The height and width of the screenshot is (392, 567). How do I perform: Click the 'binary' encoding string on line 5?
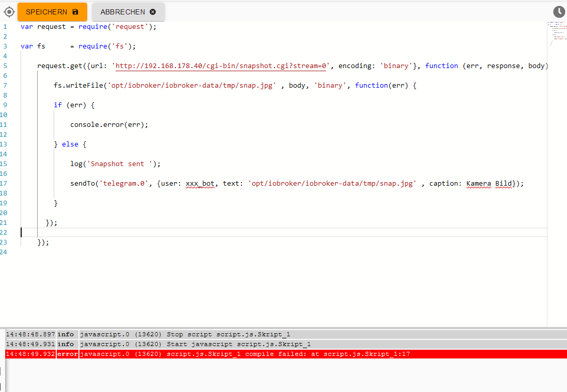pos(396,66)
